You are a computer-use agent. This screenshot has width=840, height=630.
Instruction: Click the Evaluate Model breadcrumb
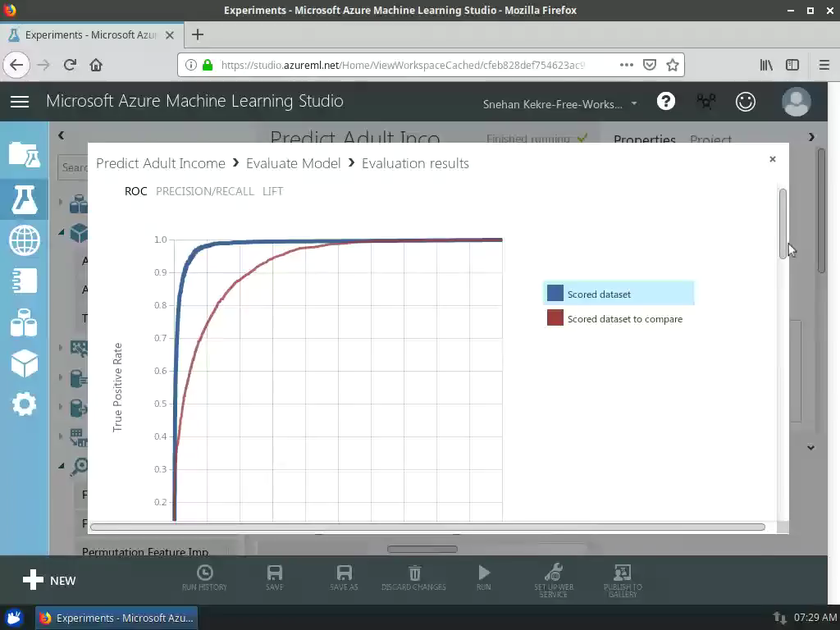[x=293, y=163]
